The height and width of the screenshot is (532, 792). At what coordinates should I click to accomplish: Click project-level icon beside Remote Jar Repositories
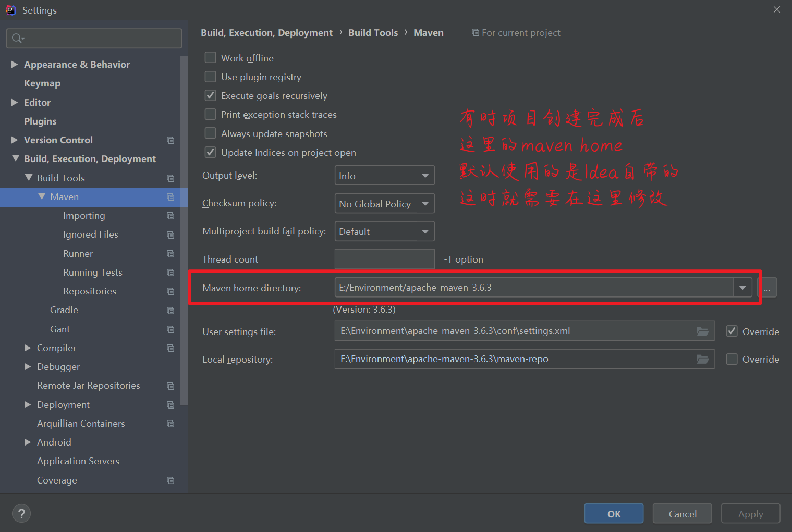pos(170,386)
